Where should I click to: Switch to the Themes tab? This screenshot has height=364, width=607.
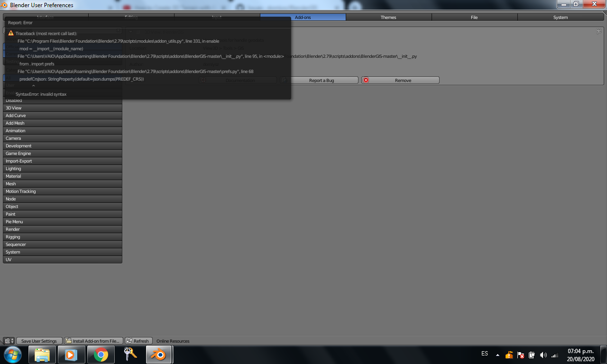pos(388,17)
